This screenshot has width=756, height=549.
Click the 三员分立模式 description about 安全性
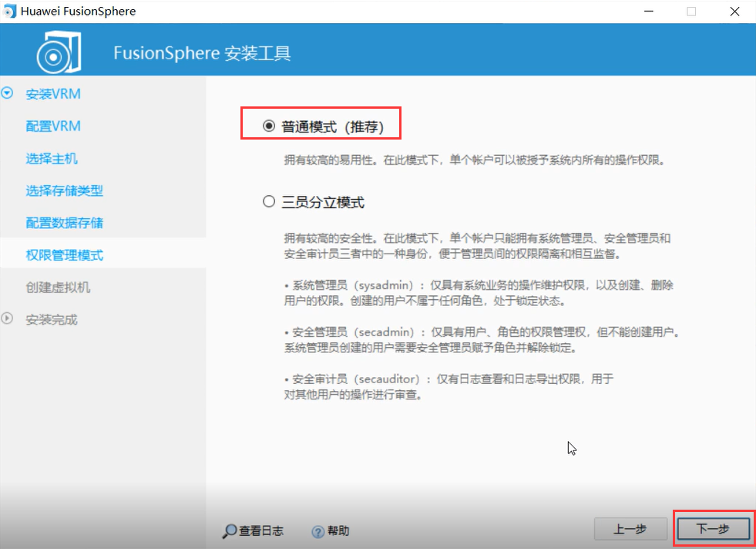pos(477,245)
